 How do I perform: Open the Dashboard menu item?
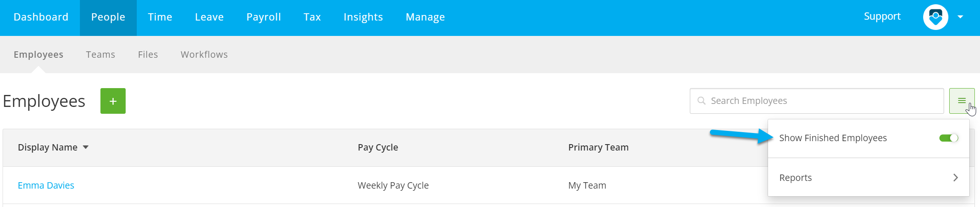[41, 17]
